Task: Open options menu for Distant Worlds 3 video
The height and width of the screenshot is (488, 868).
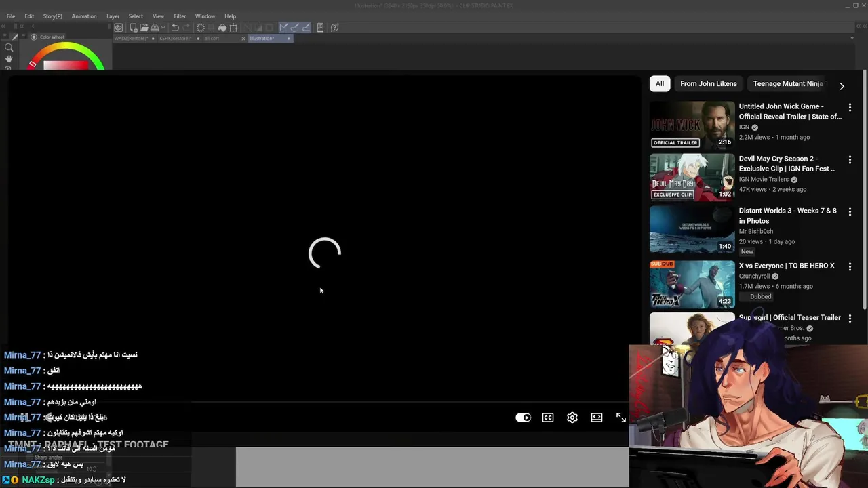Action: click(850, 212)
